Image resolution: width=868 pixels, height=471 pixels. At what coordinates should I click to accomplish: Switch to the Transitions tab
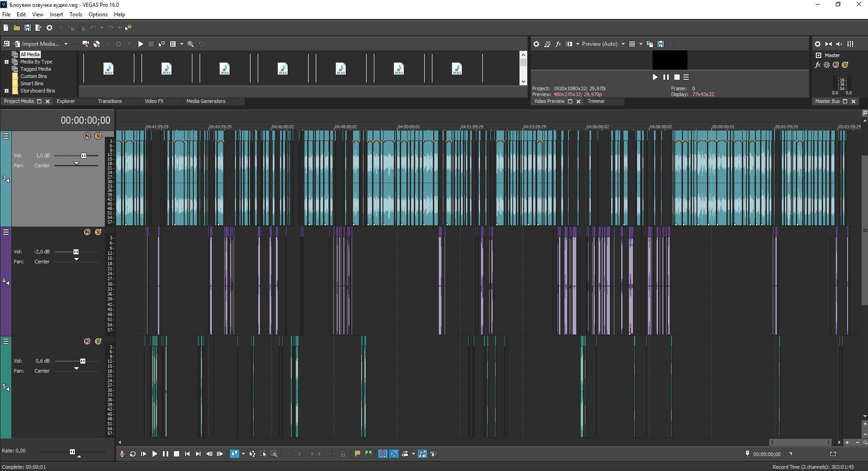[110, 101]
